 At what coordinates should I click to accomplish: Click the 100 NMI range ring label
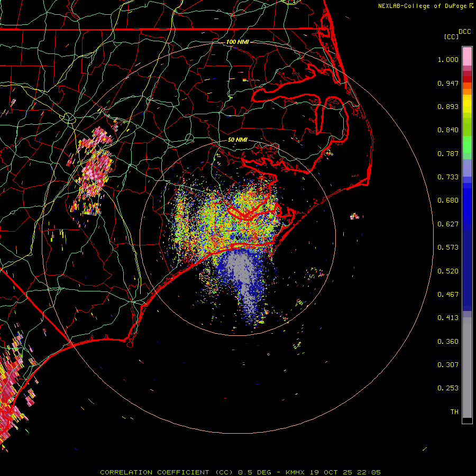(237, 42)
